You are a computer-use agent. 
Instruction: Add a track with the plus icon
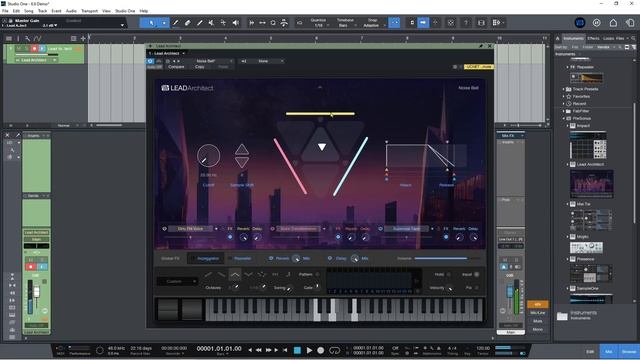pyautogui.click(x=83, y=38)
